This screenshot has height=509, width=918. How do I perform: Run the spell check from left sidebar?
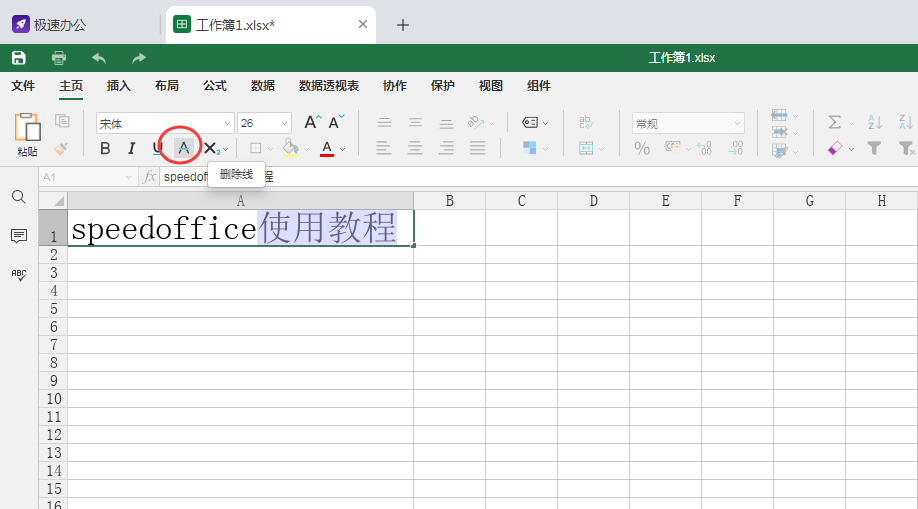[19, 275]
